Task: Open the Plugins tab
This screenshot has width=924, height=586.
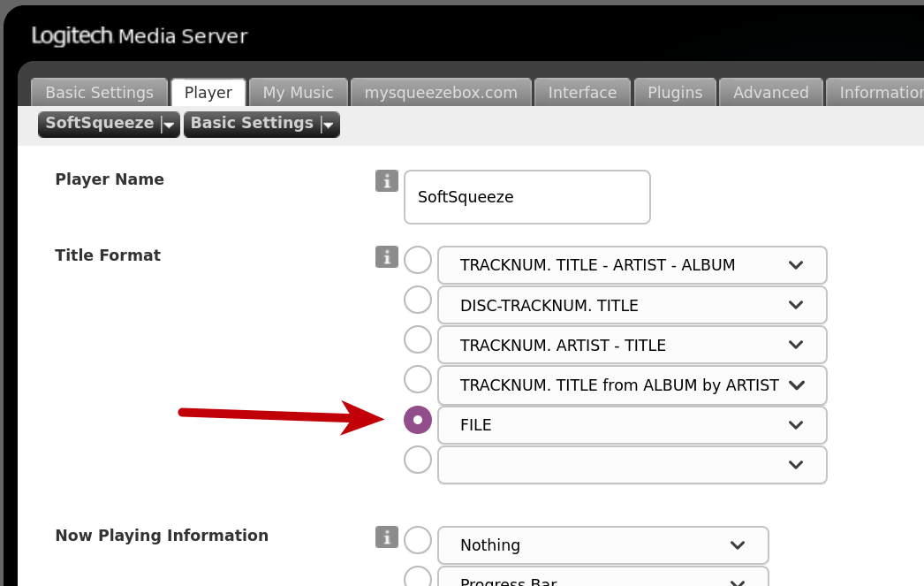Action: click(675, 93)
